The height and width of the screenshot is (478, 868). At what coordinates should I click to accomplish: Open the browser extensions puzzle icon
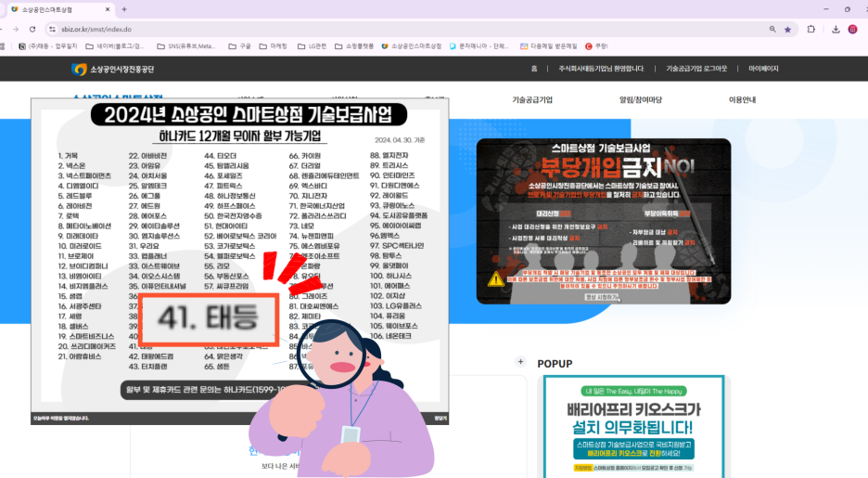811,30
